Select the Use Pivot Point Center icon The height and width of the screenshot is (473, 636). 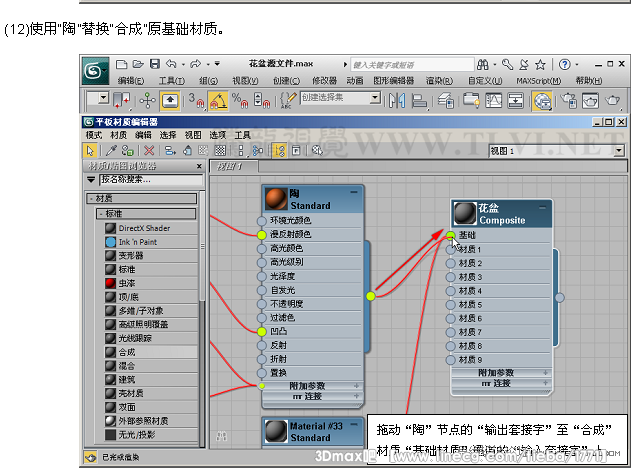(x=121, y=100)
